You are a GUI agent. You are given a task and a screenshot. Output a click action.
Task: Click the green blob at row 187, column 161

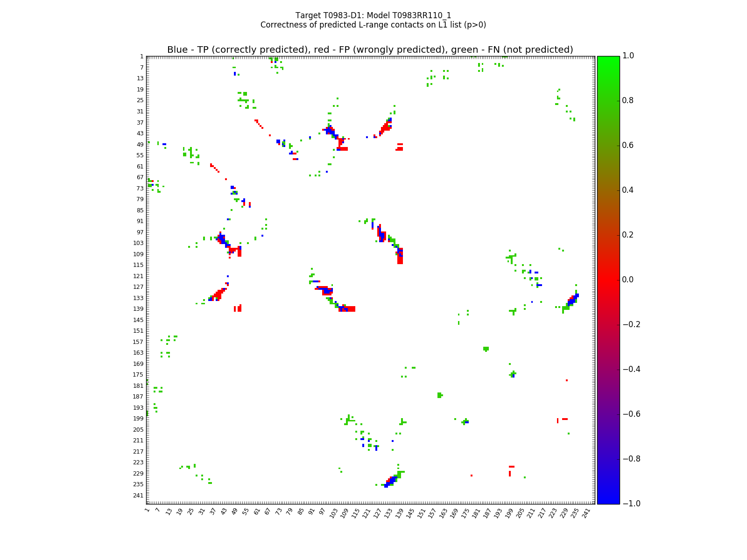click(x=439, y=395)
